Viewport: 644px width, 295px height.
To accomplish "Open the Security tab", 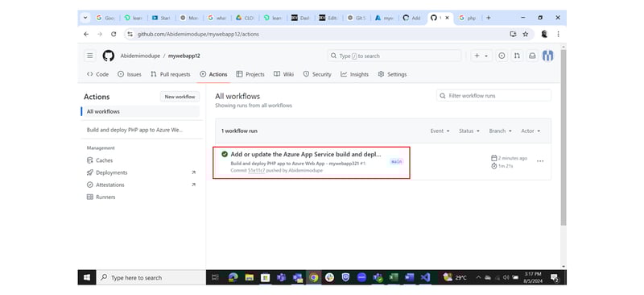I will point(317,74).
